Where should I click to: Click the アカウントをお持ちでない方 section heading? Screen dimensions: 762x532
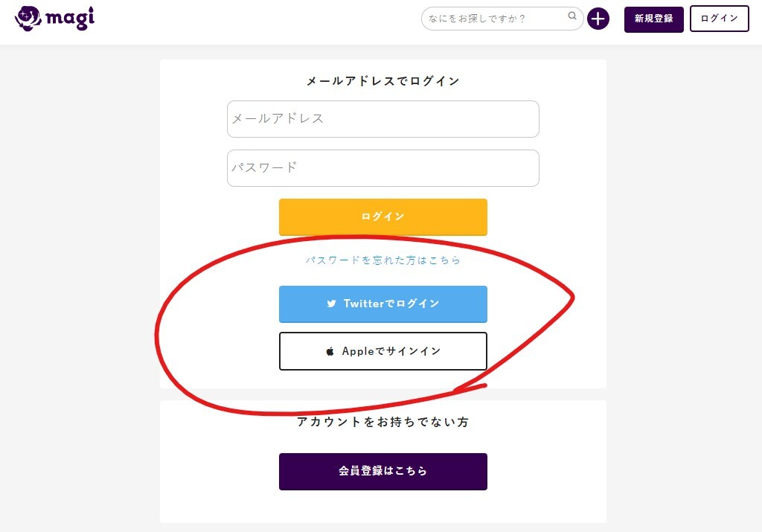pyautogui.click(x=382, y=422)
